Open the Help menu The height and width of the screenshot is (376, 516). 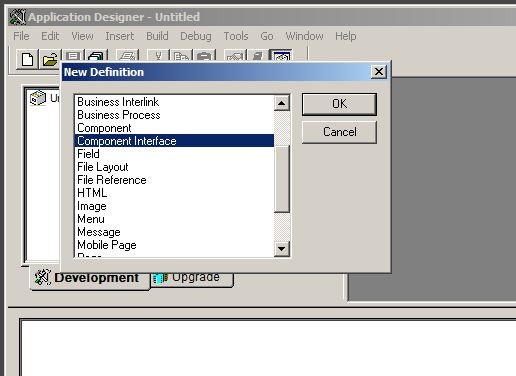(x=346, y=36)
